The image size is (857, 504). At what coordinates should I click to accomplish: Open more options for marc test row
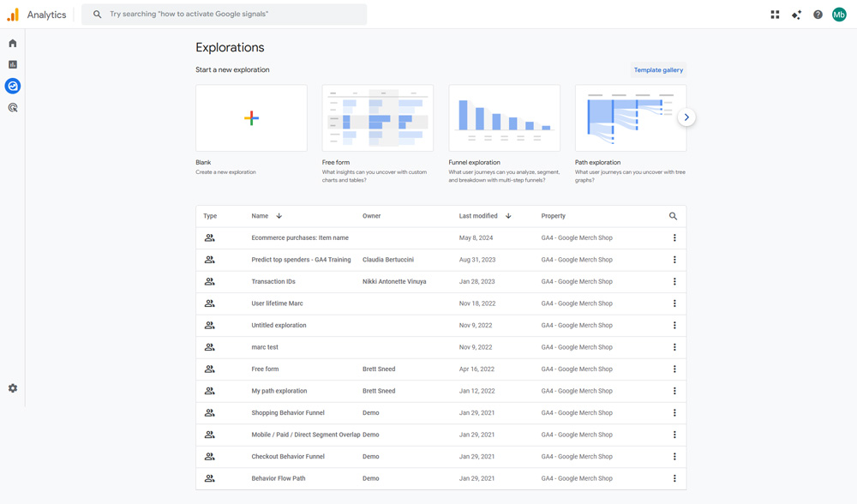674,347
